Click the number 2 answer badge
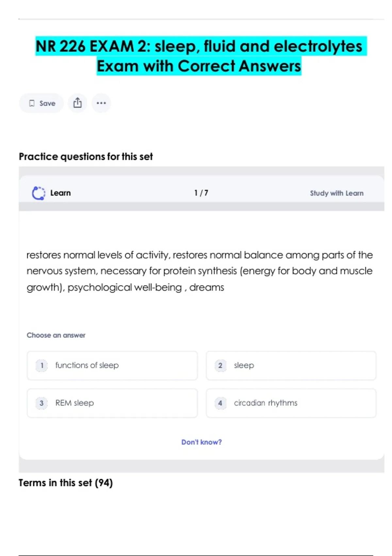The width and height of the screenshot is (392, 556). pyautogui.click(x=220, y=365)
